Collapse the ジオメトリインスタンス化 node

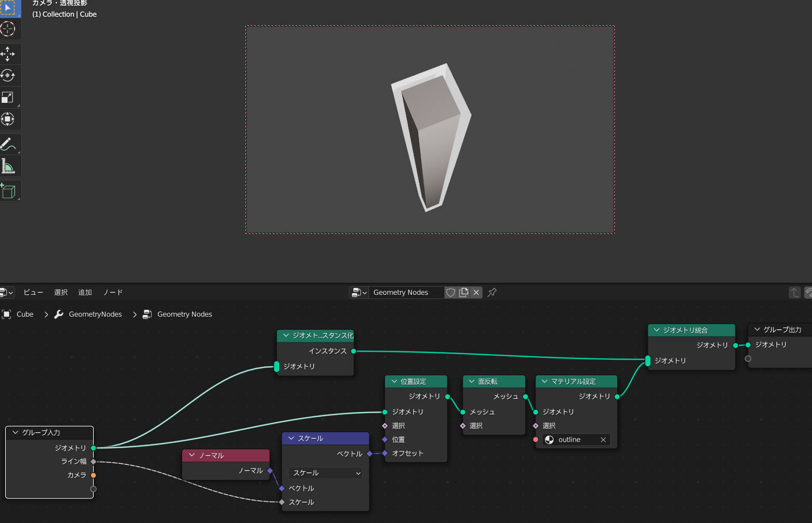pos(286,335)
